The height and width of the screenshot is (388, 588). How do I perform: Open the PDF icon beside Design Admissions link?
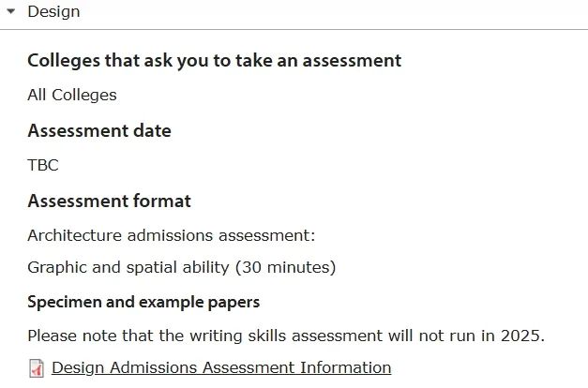click(37, 368)
